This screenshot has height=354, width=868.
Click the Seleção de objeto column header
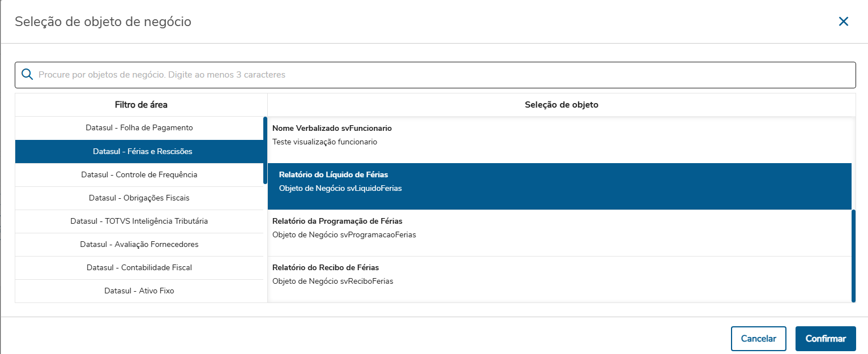(561, 105)
